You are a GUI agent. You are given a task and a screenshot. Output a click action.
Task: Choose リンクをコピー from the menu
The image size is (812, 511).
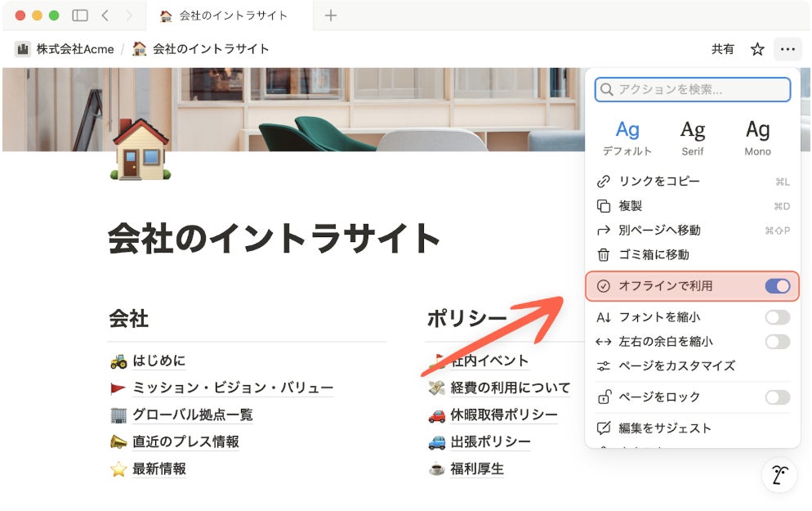[693, 182]
